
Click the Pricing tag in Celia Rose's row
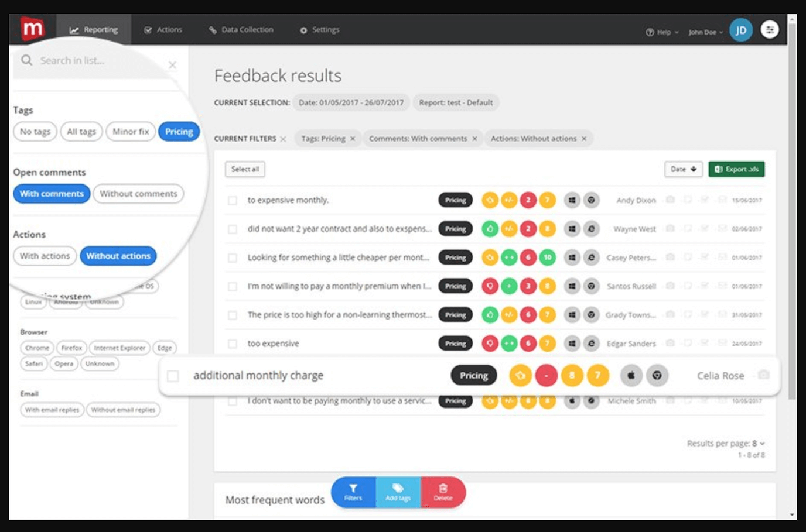[x=474, y=376]
